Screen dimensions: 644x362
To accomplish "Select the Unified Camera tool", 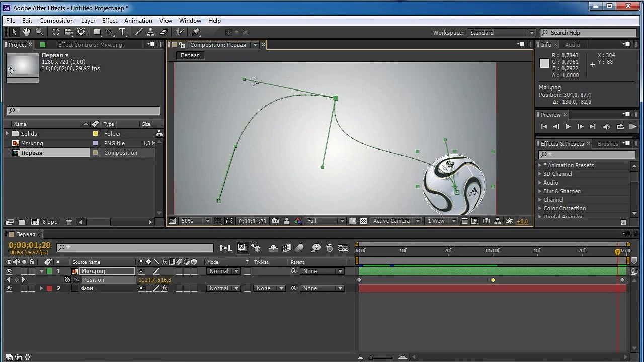I will [x=68, y=32].
